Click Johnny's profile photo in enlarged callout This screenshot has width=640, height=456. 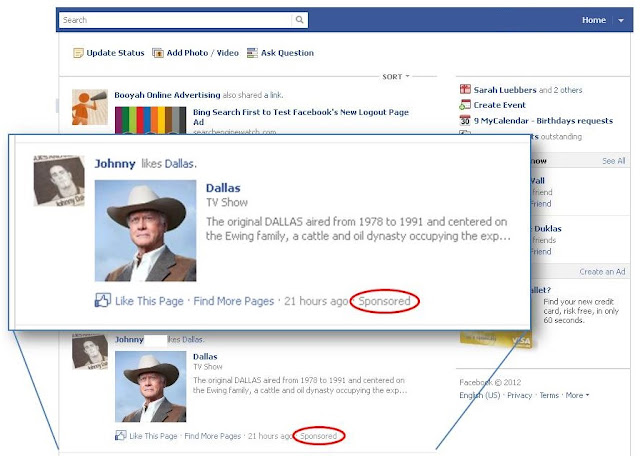(59, 180)
